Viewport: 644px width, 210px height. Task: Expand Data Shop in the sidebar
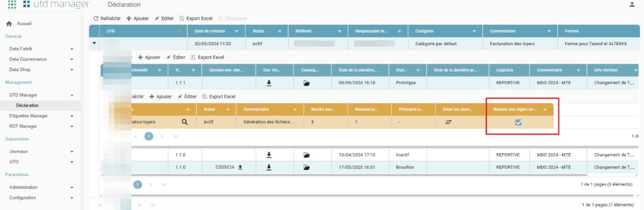pyautogui.click(x=72, y=70)
